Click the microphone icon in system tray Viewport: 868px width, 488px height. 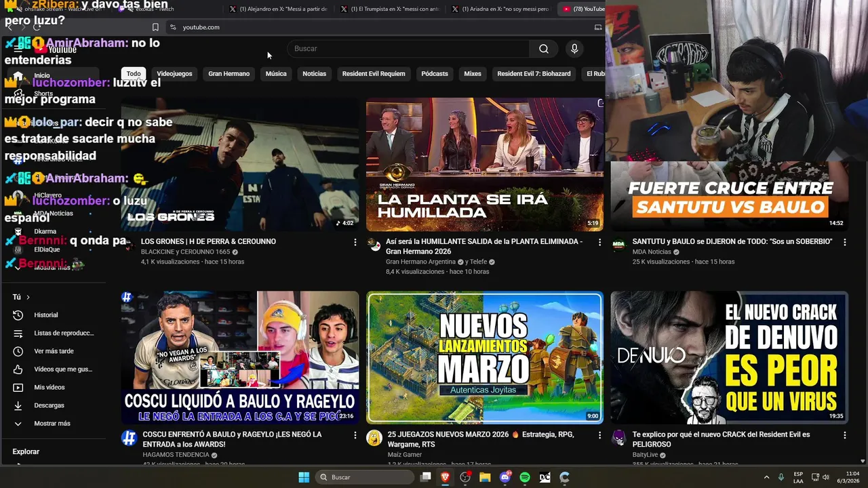coord(781,477)
